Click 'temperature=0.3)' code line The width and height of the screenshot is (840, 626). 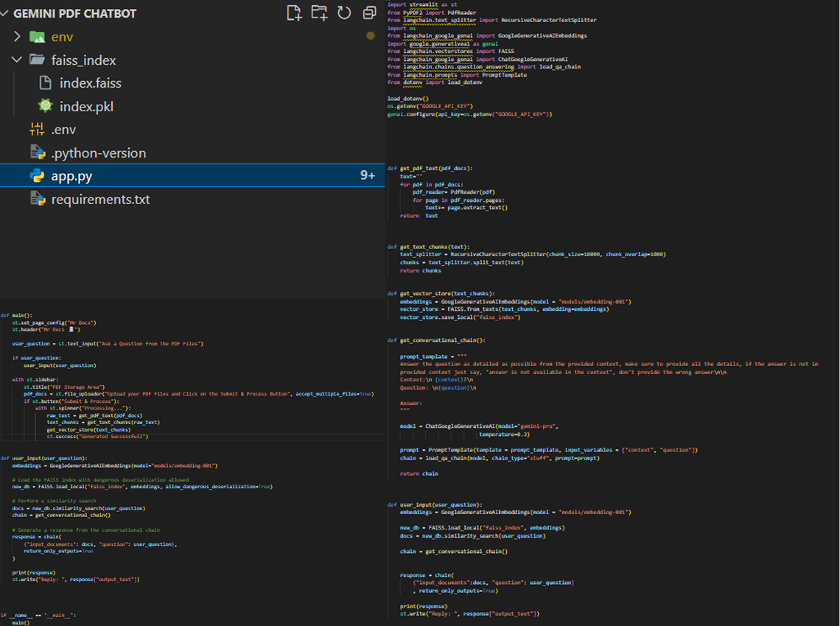pyautogui.click(x=505, y=435)
